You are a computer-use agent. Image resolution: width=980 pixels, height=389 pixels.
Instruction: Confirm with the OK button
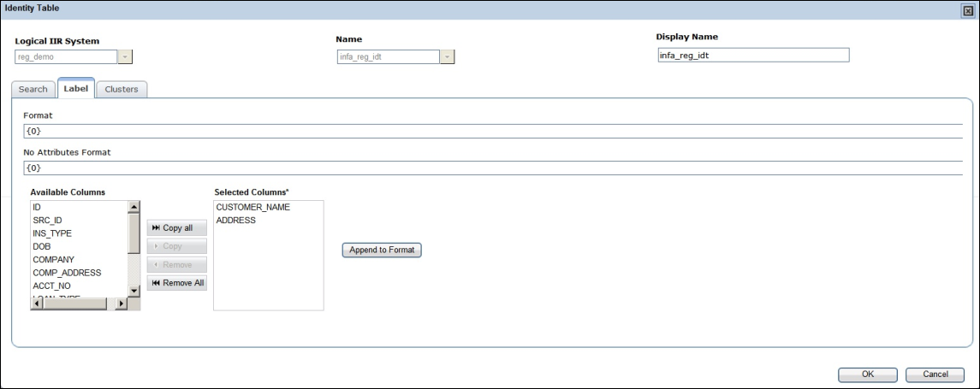coord(867,374)
